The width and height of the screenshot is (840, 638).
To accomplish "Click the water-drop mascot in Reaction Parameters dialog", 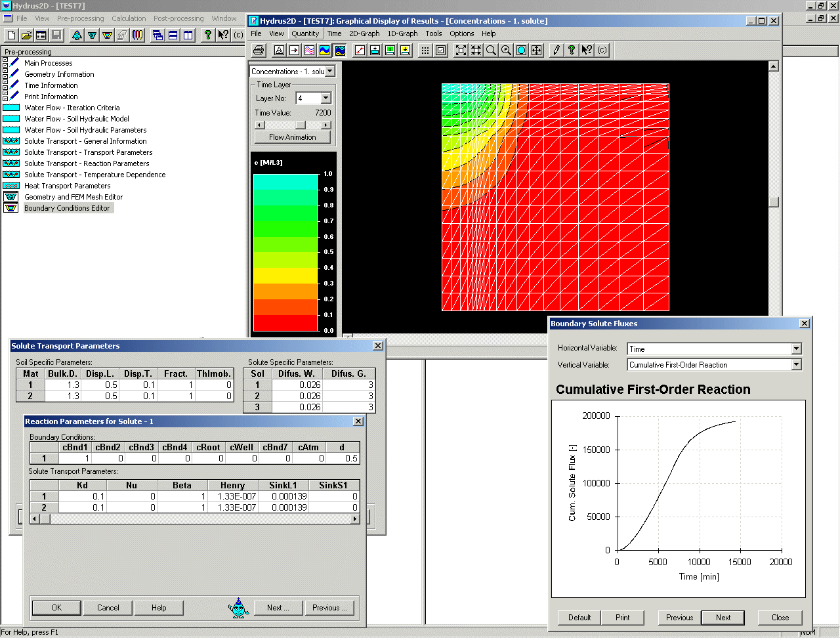I will point(238,608).
